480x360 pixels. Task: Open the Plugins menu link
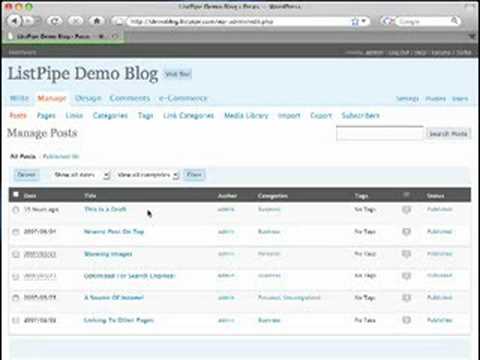[x=436, y=99]
